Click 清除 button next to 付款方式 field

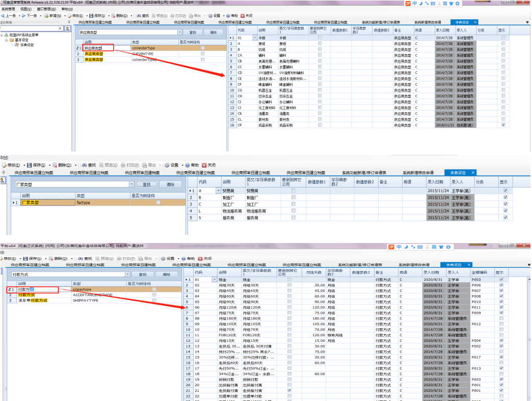coord(166,275)
